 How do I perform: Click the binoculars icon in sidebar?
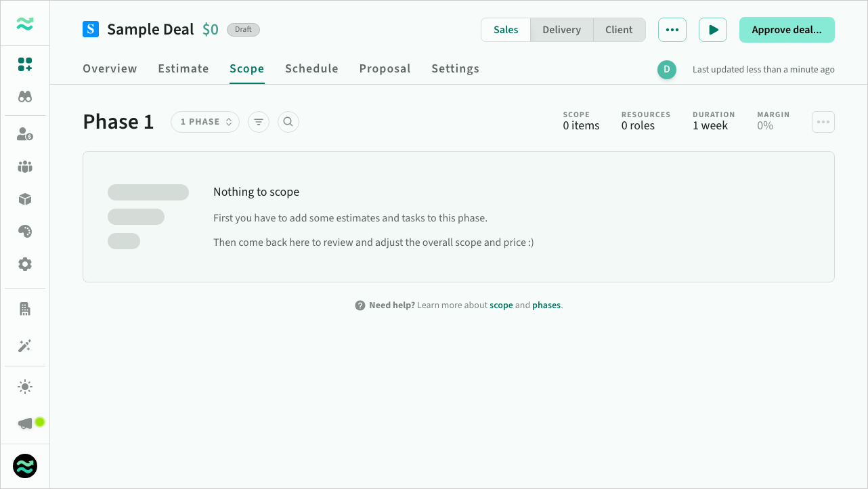25,97
